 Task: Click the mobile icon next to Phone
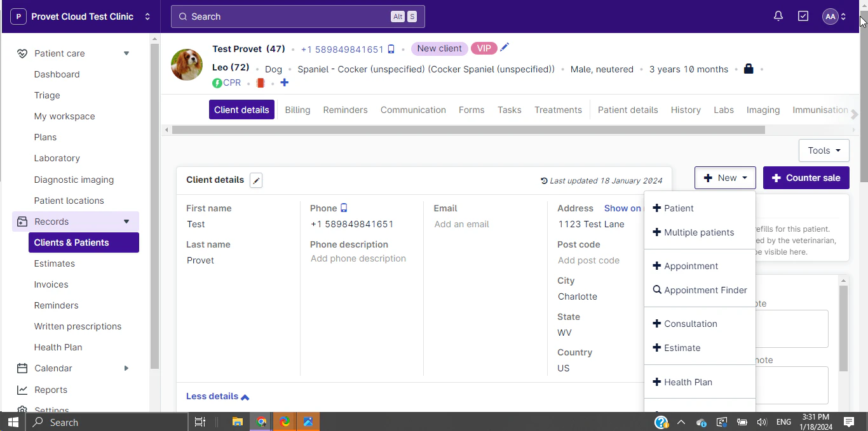click(344, 208)
